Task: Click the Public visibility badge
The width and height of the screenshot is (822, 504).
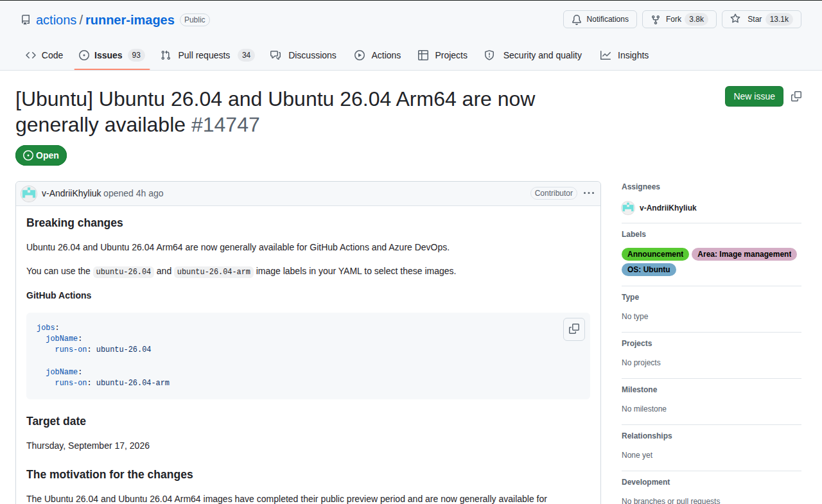Action: point(195,20)
